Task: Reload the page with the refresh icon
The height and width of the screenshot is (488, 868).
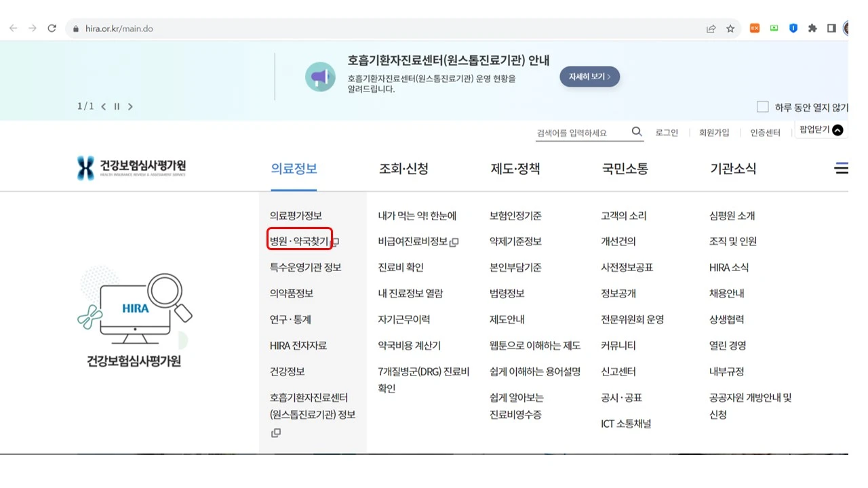Action: tap(52, 28)
